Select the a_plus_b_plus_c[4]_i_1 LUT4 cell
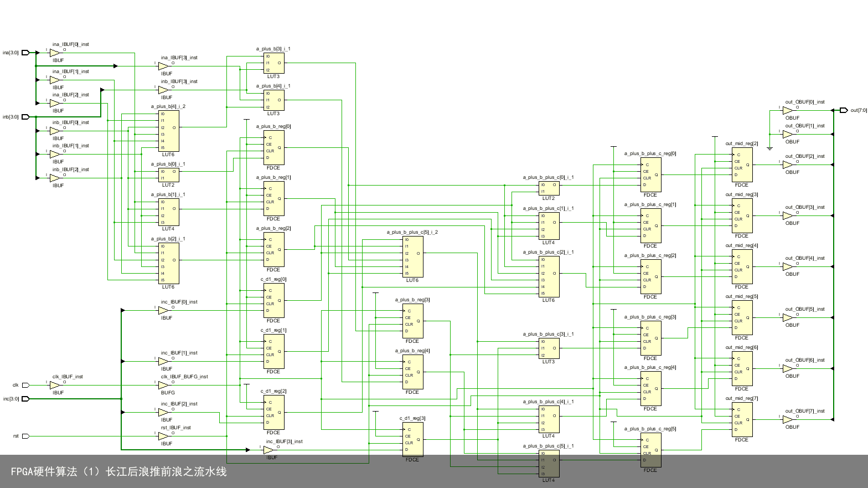Screen dimensions: 868x488 [549, 419]
